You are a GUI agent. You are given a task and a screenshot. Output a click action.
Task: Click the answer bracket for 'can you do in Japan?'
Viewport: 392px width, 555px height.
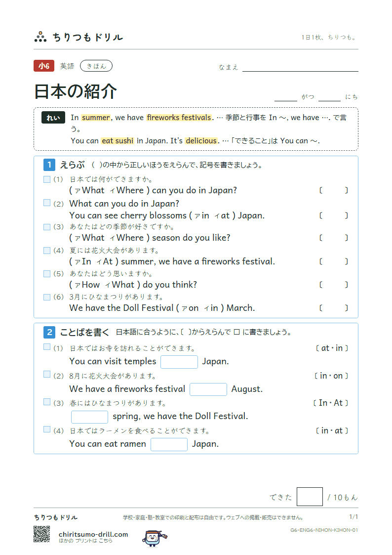[x=334, y=190]
